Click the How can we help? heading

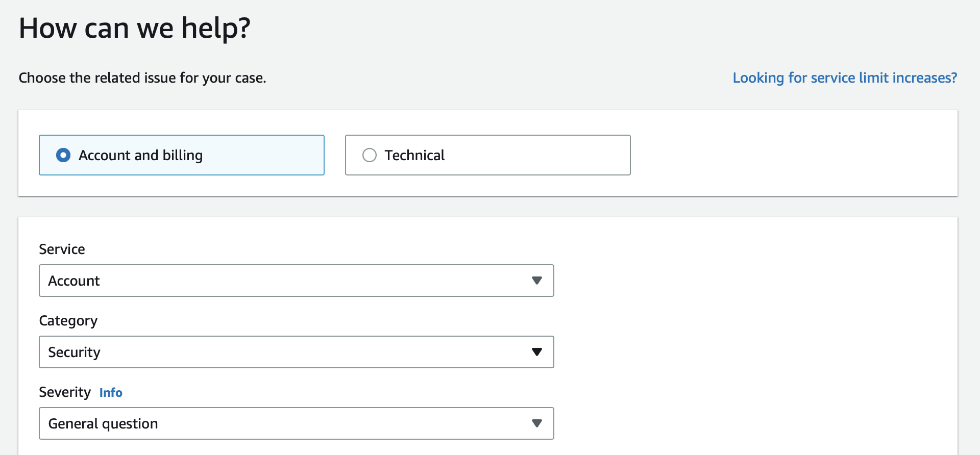click(135, 28)
